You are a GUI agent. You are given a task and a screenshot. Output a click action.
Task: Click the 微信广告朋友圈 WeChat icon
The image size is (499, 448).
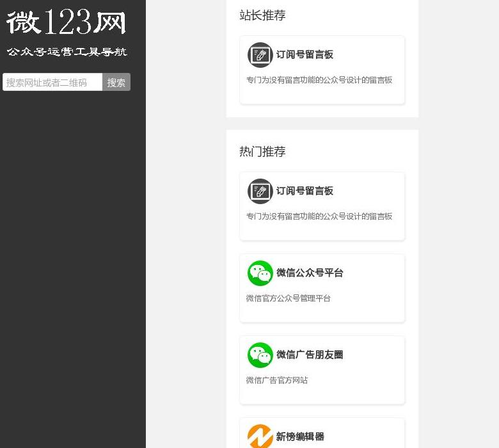pos(260,355)
